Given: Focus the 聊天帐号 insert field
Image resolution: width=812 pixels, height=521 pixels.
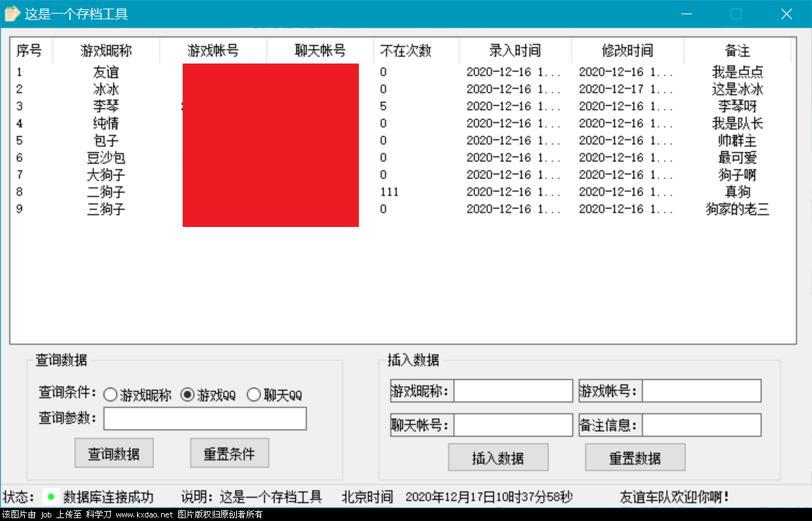Looking at the screenshot, I should 513,425.
